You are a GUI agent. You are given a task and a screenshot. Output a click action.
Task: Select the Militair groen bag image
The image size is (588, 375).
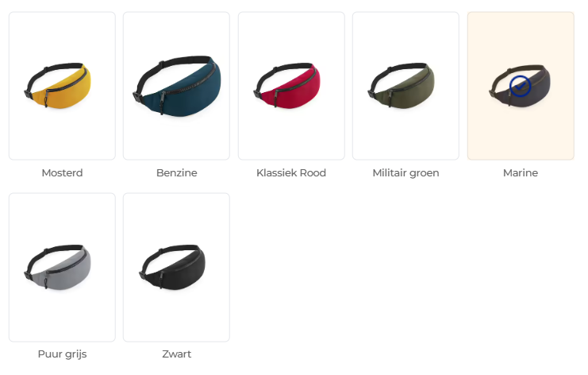402,86
